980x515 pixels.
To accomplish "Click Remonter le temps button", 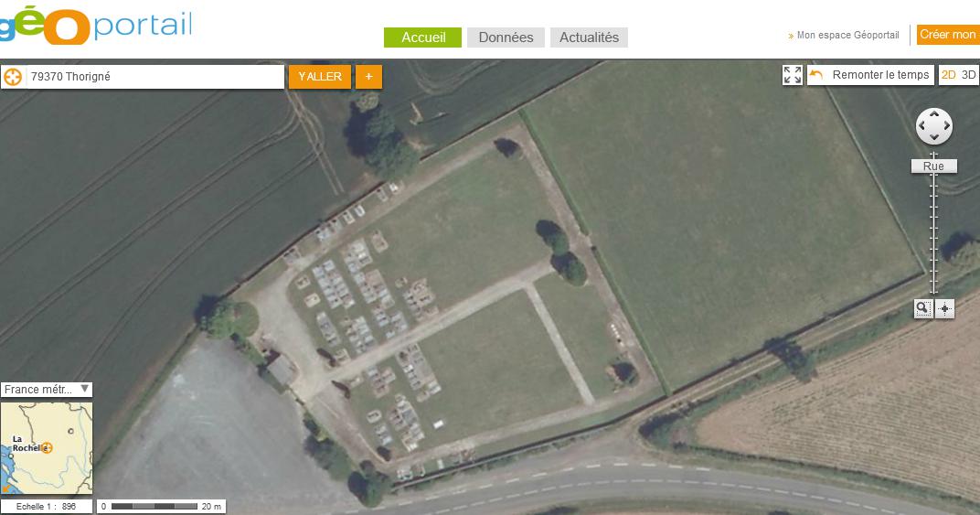I will [870, 75].
